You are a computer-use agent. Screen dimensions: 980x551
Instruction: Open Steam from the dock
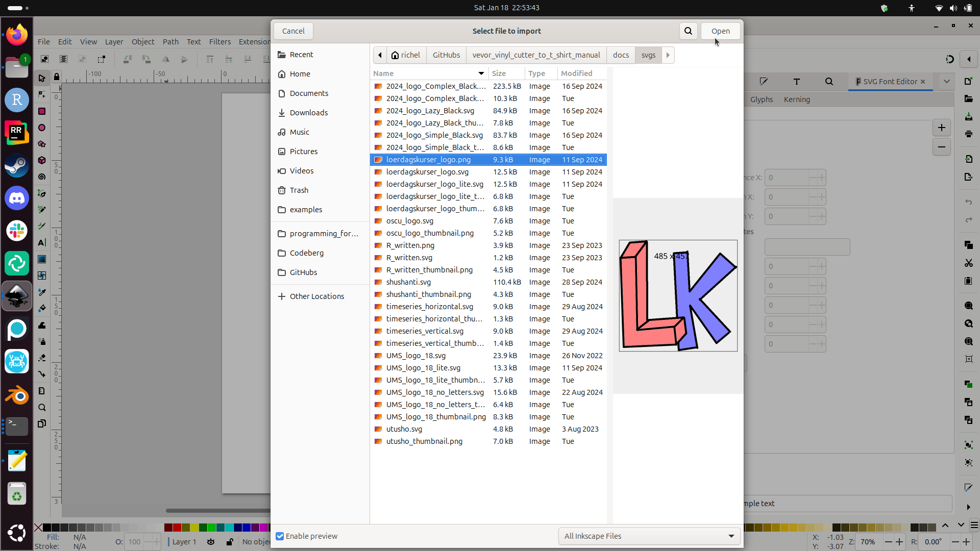click(17, 165)
